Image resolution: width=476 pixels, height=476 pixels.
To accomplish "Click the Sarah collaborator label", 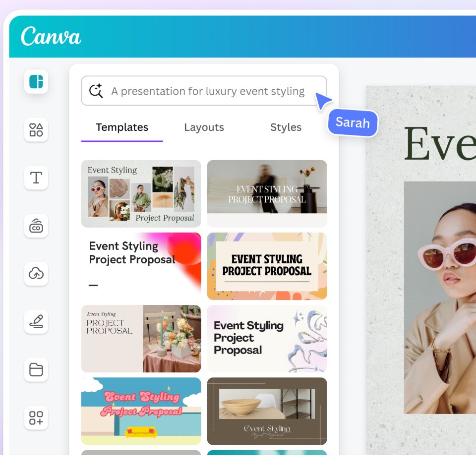I will 353,122.
